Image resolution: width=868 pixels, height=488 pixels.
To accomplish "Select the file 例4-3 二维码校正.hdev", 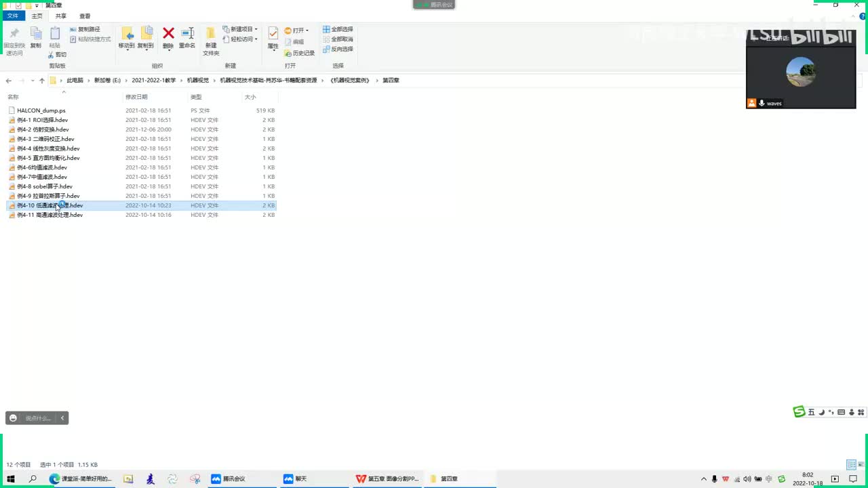I will point(45,139).
